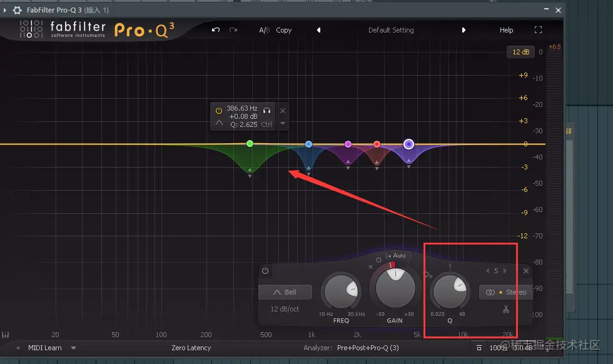Open the 12 dB/oct slope selector

coord(285,309)
